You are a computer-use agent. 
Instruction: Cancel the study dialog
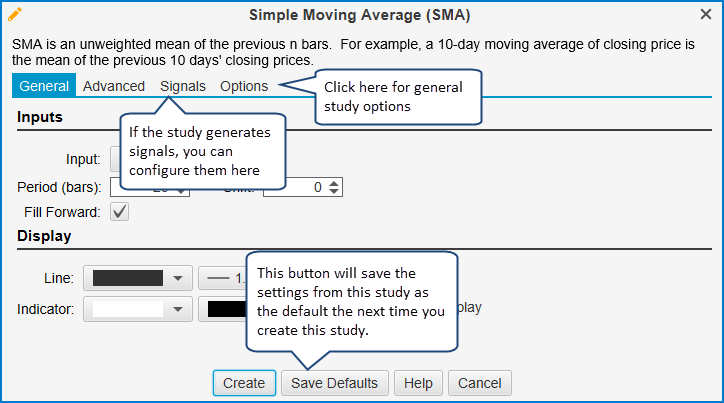[x=480, y=383]
